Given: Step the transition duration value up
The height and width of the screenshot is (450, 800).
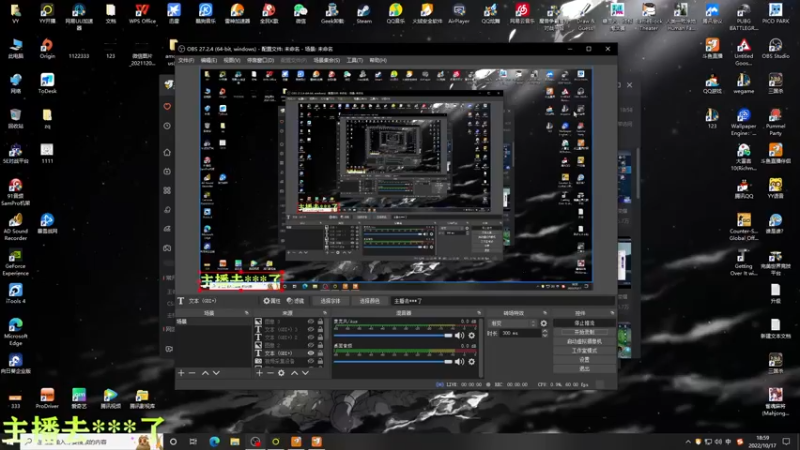Looking at the screenshot, I should point(545,331).
